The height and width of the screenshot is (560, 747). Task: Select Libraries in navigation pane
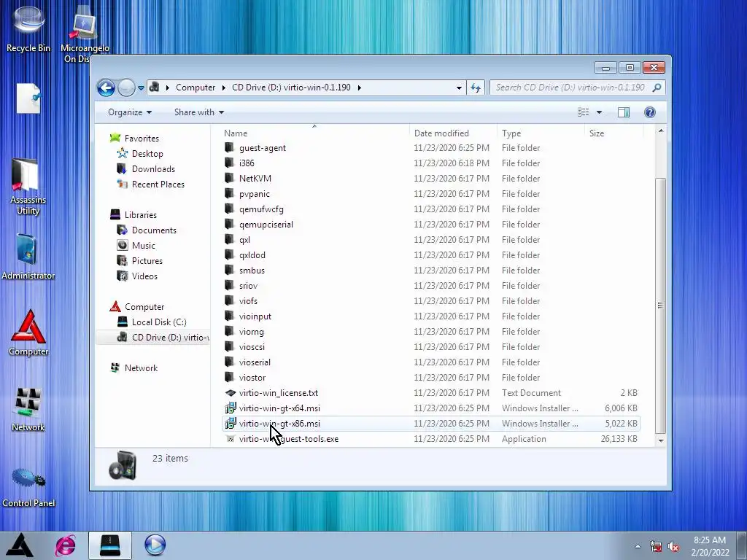(141, 215)
